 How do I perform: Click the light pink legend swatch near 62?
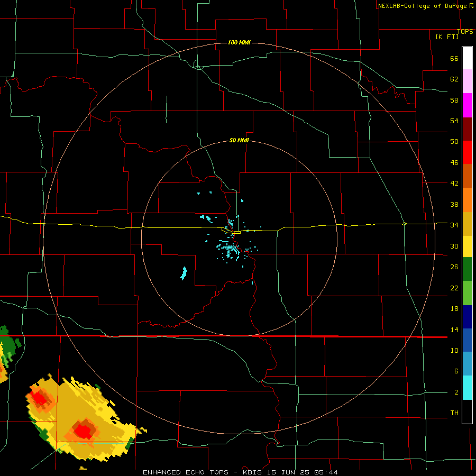(x=467, y=81)
